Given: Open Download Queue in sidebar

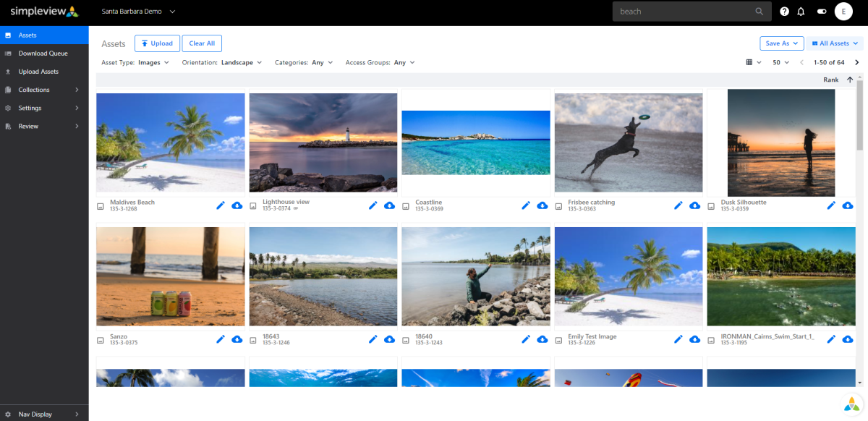Looking at the screenshot, I should pyautogui.click(x=44, y=54).
